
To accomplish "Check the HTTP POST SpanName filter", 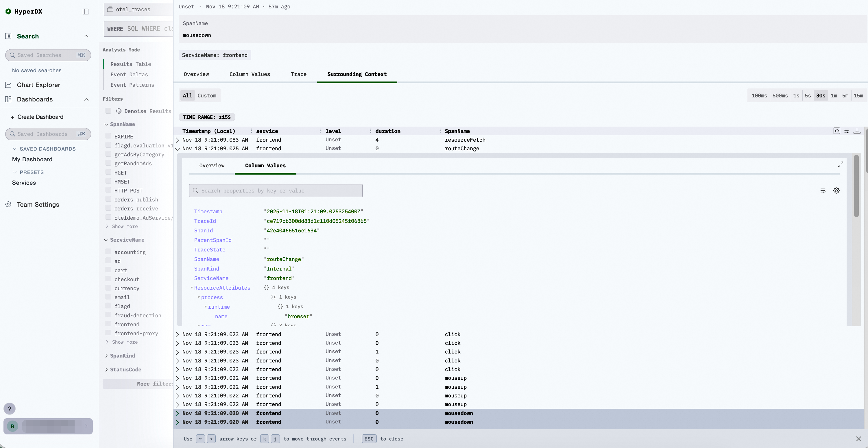I will [108, 190].
